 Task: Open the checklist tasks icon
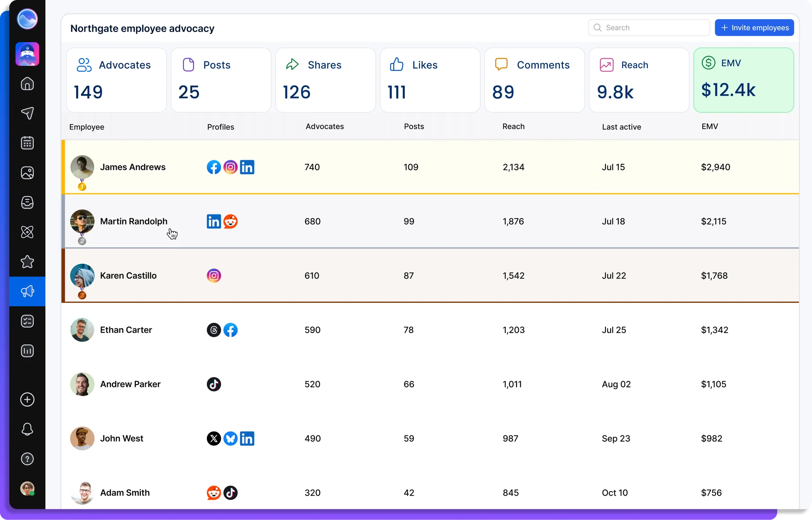[27, 321]
